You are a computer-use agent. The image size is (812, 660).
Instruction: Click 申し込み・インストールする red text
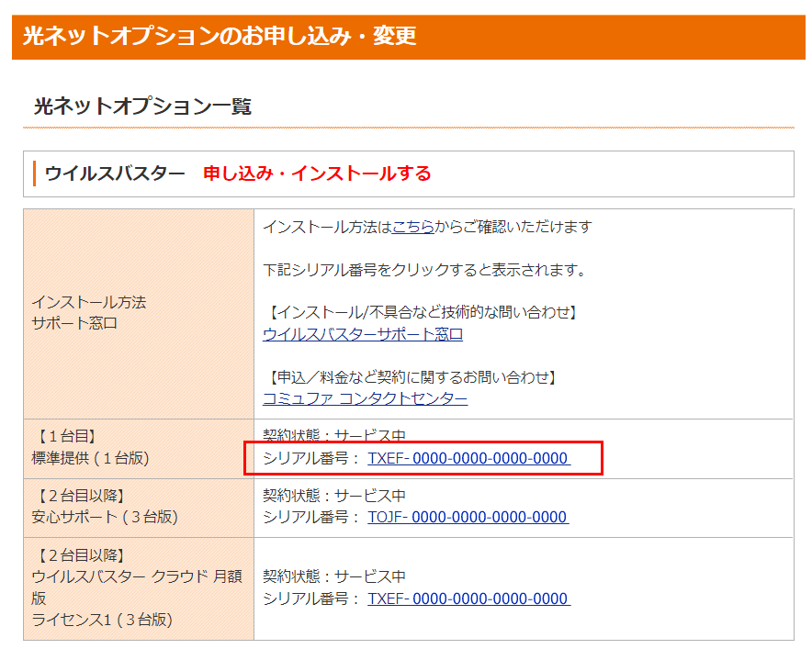[x=317, y=173]
